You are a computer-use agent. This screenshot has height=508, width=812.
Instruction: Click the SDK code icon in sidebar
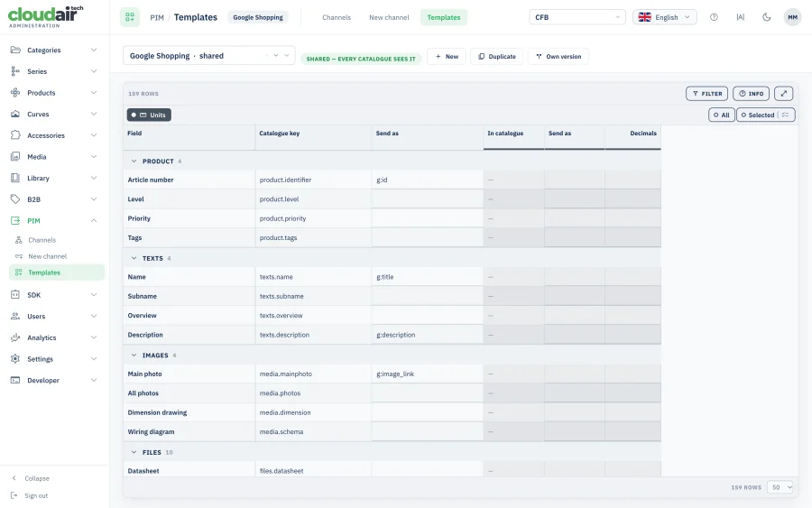pos(15,295)
